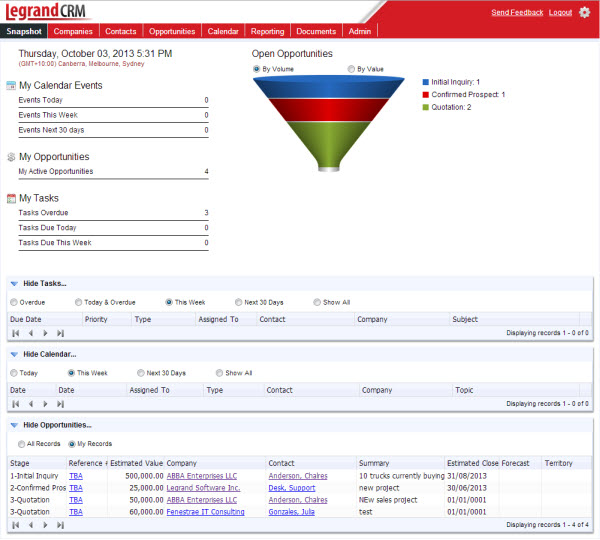Select Next 30 Days tasks filter
Viewport: 600px width, 540px height.
pos(238,302)
